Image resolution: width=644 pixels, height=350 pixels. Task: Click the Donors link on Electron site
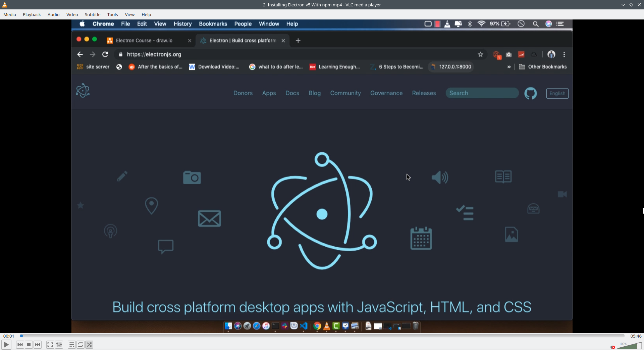tap(243, 93)
